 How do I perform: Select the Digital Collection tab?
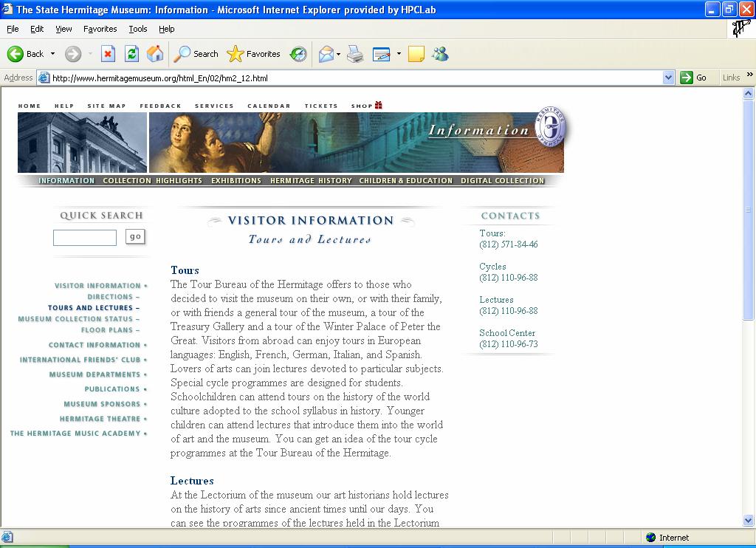click(x=502, y=180)
